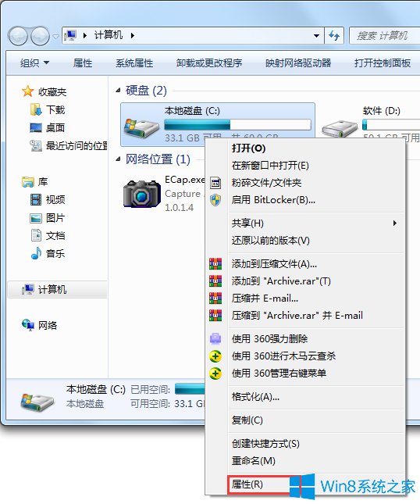
Task: Click 属性 in the toolbar
Action: 83,63
